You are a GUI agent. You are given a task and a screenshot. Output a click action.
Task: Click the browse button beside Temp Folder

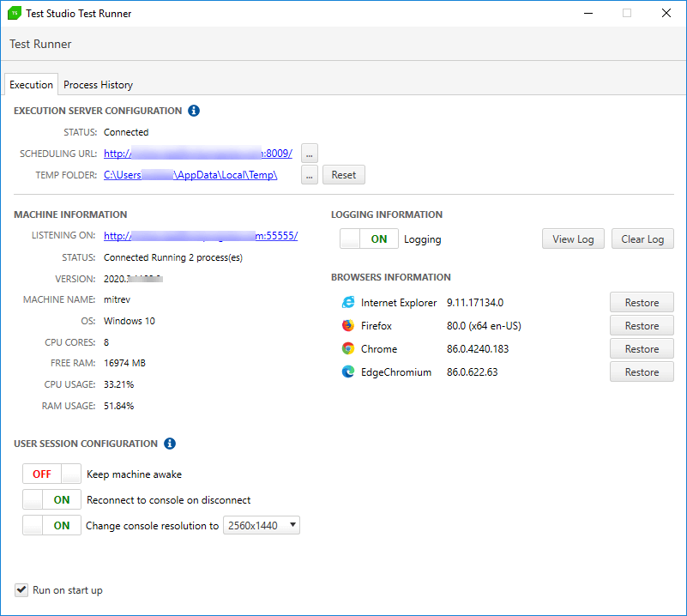pos(310,175)
